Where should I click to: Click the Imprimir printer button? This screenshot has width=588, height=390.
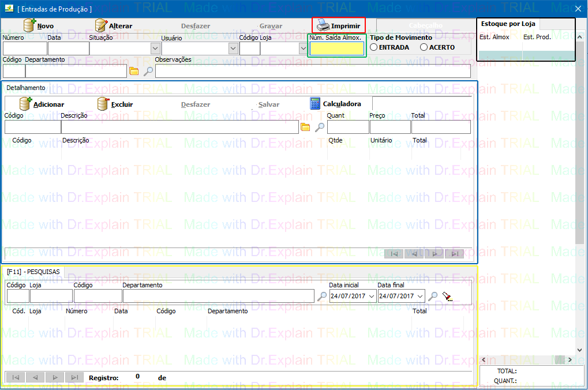[339, 25]
